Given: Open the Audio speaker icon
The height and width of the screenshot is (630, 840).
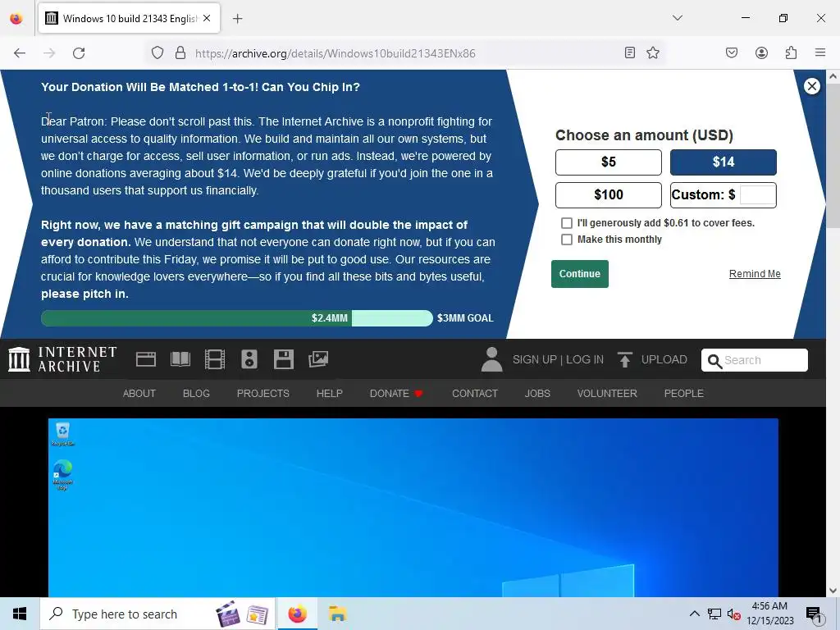Looking at the screenshot, I should 249,359.
